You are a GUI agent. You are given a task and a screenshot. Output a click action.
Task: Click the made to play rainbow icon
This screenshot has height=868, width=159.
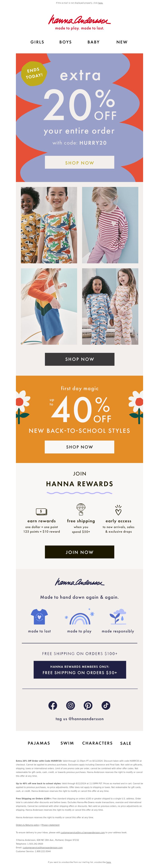pos(79,617)
